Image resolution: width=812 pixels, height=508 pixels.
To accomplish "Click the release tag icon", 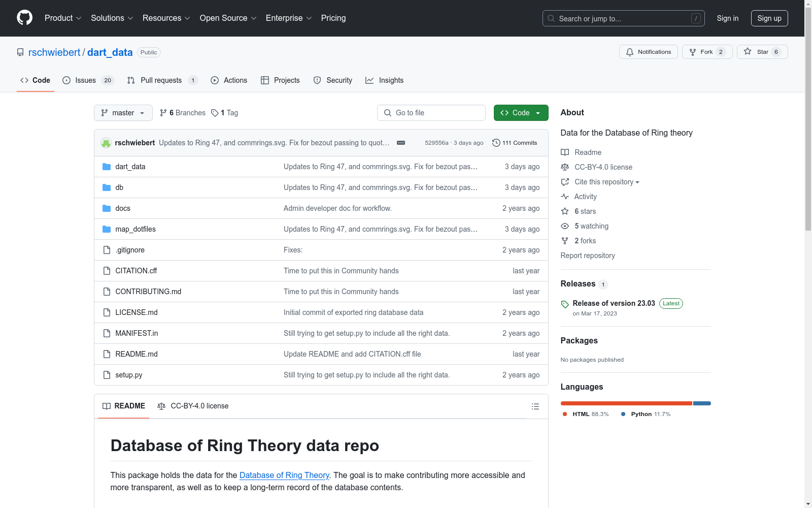I will pos(565,304).
